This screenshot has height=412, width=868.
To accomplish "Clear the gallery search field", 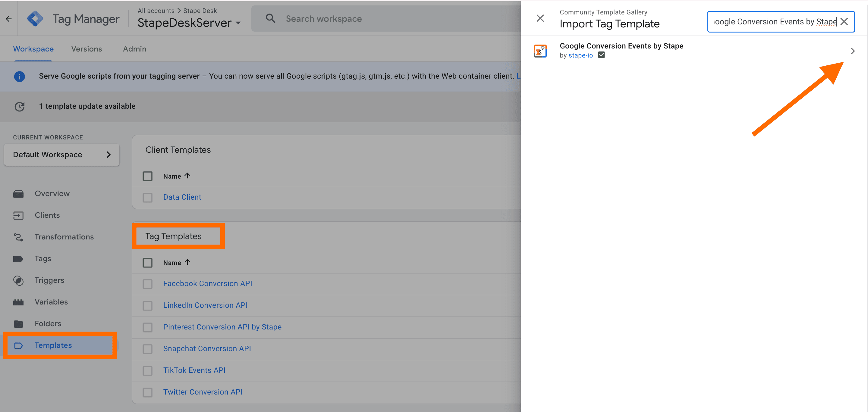I will [x=844, y=22].
